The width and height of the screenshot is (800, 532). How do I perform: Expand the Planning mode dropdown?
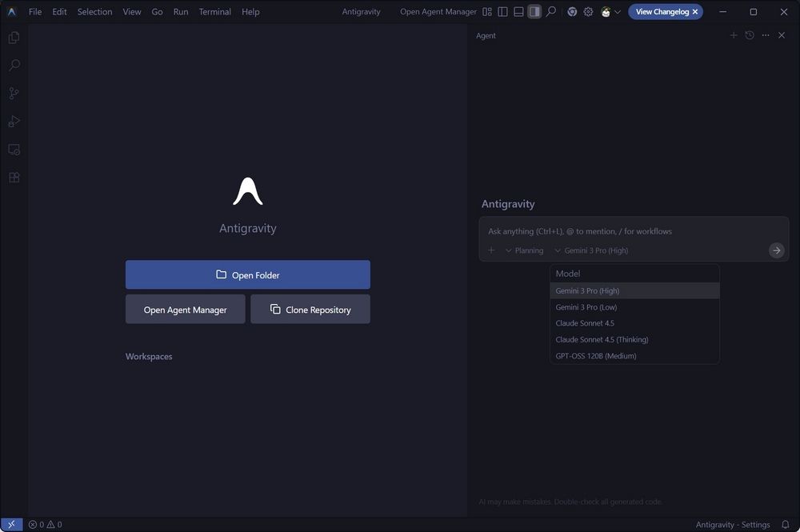[x=524, y=250]
